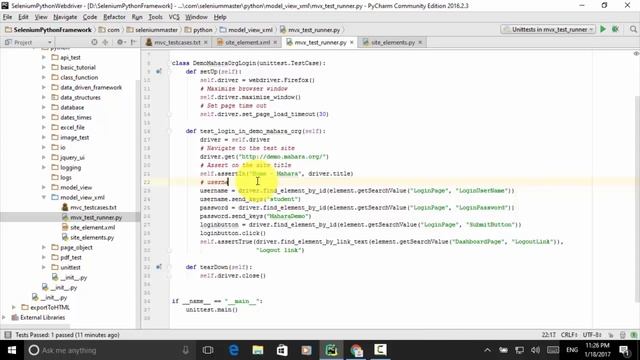Click the read-only lock icon in status bar

[x=611, y=335]
